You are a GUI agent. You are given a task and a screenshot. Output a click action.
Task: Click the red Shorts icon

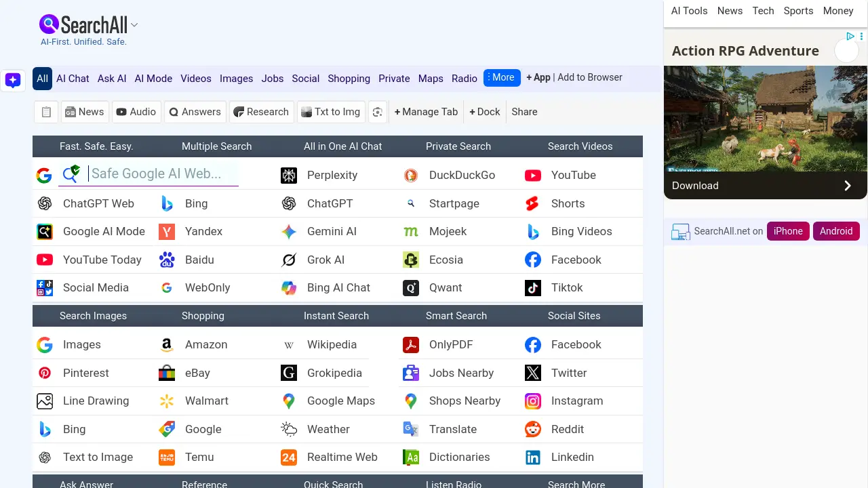[533, 203]
